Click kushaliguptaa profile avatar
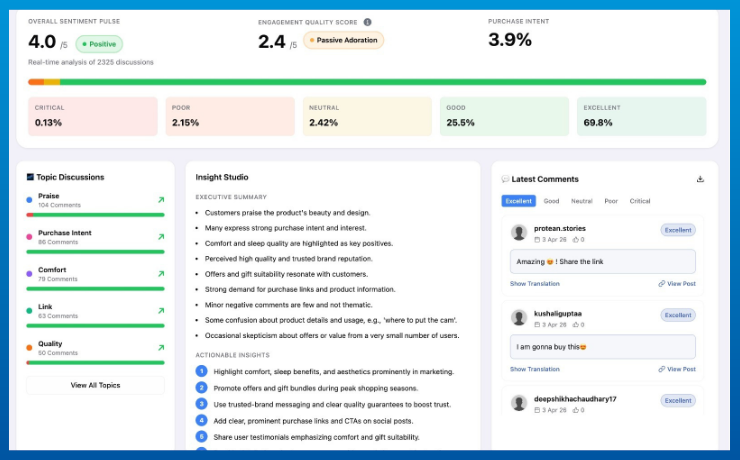Screen dimensions: 740x460 click(519, 317)
